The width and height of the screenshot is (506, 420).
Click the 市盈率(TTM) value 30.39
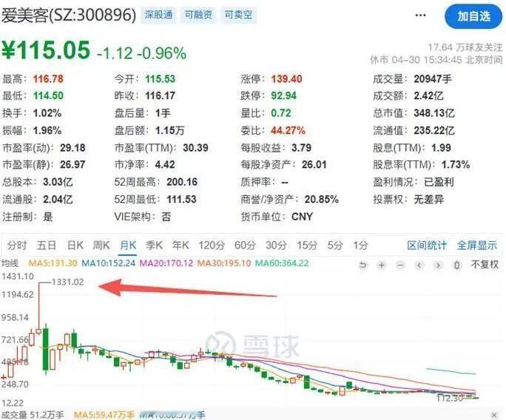tap(195, 148)
